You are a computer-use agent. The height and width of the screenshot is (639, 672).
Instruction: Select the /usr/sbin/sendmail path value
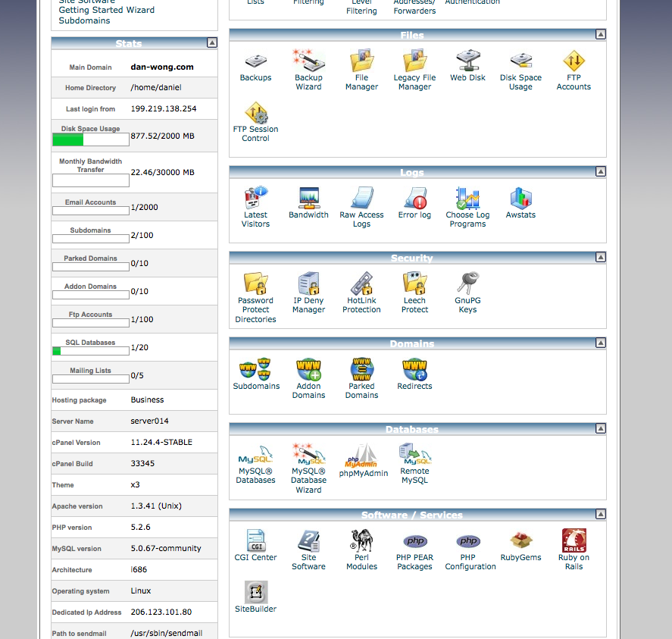[x=166, y=633]
